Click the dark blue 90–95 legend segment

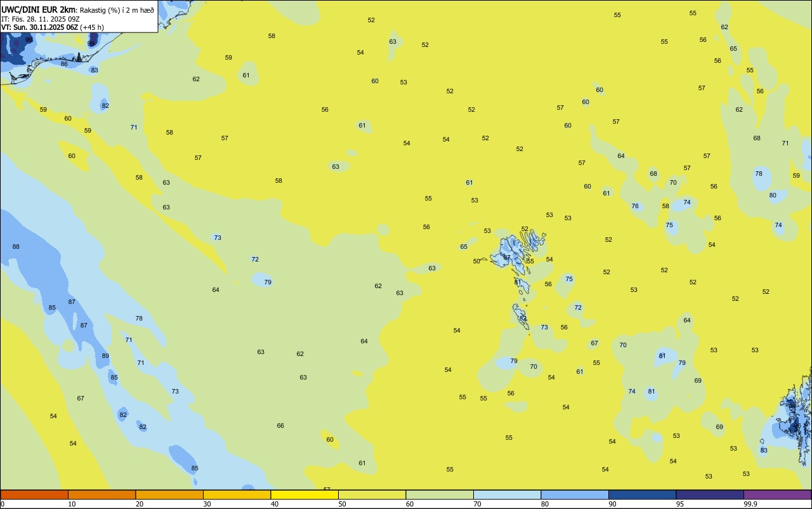(642, 494)
